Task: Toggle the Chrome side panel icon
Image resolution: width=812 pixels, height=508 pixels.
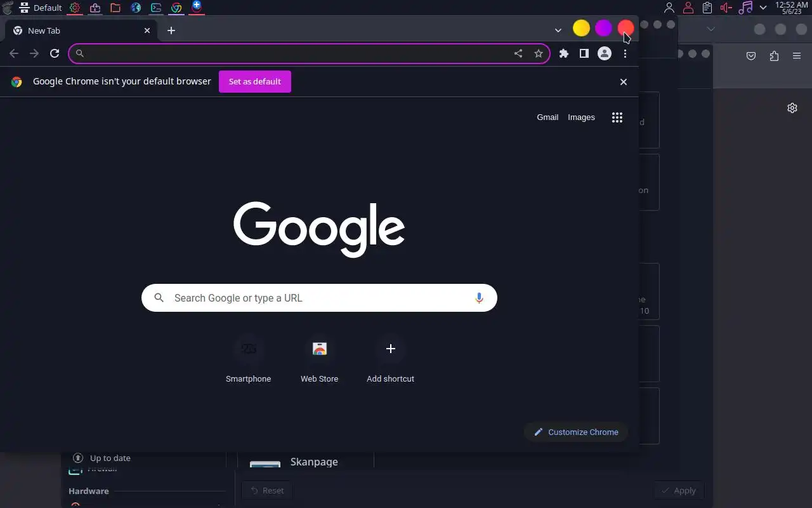Action: (584, 53)
